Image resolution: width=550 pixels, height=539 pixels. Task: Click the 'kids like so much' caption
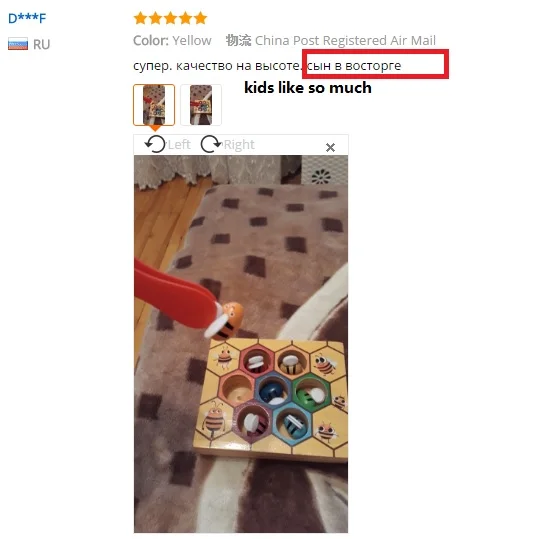click(308, 88)
